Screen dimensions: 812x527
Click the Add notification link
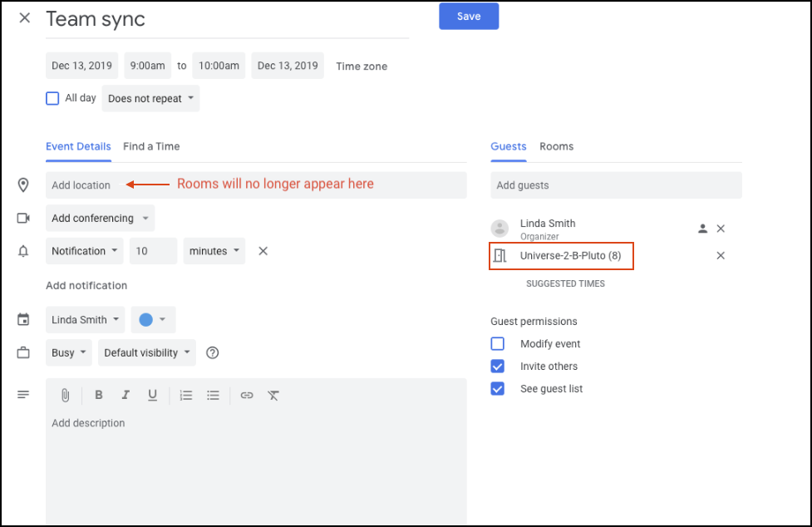86,285
